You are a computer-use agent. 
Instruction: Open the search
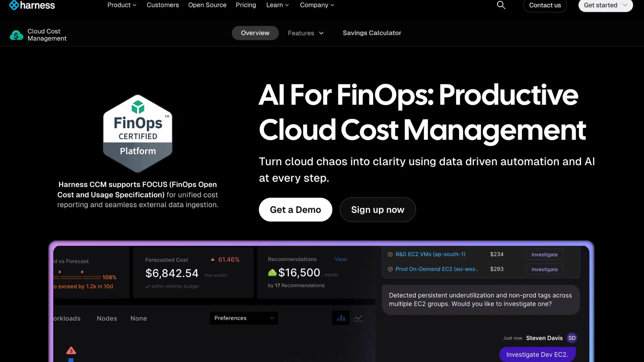[x=501, y=5]
